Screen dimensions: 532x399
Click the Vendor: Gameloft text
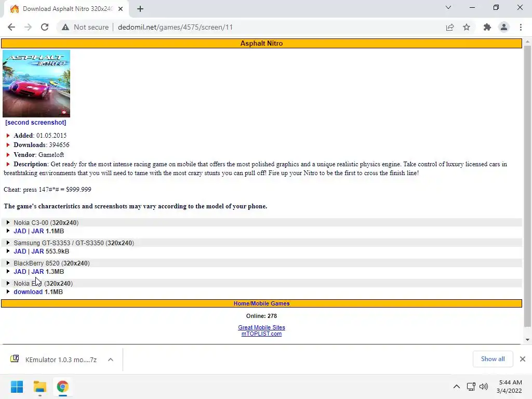click(38, 155)
